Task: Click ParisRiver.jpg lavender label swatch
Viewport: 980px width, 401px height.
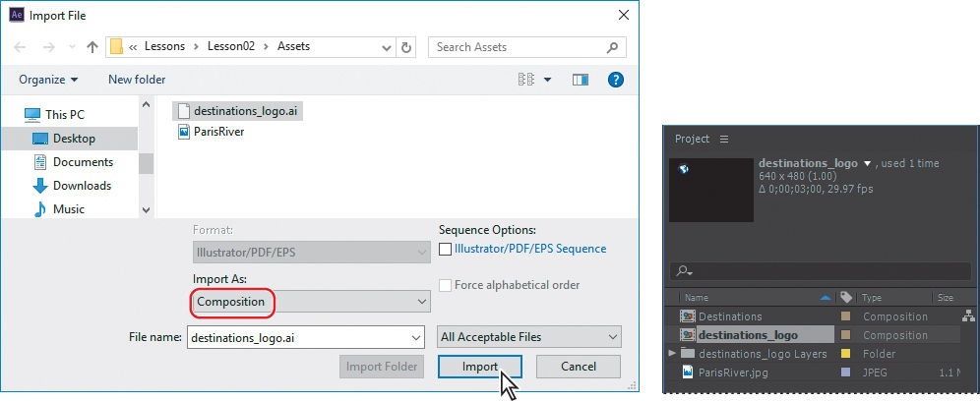Action: tap(845, 372)
